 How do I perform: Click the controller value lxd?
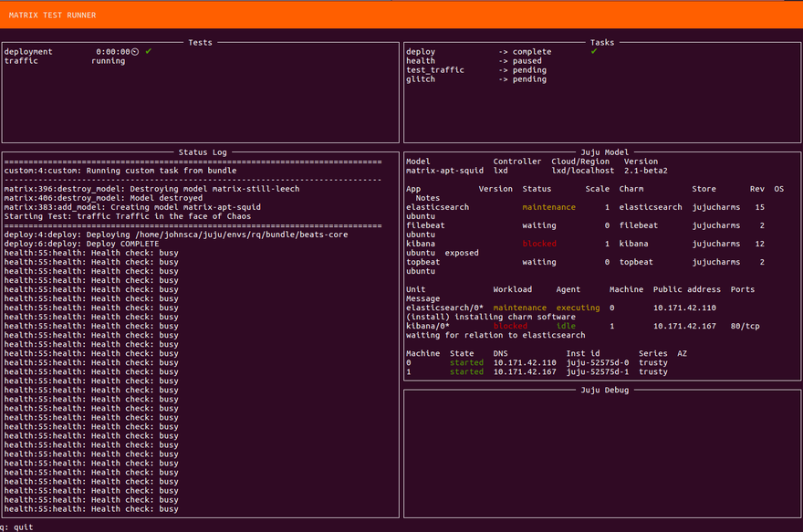point(501,171)
